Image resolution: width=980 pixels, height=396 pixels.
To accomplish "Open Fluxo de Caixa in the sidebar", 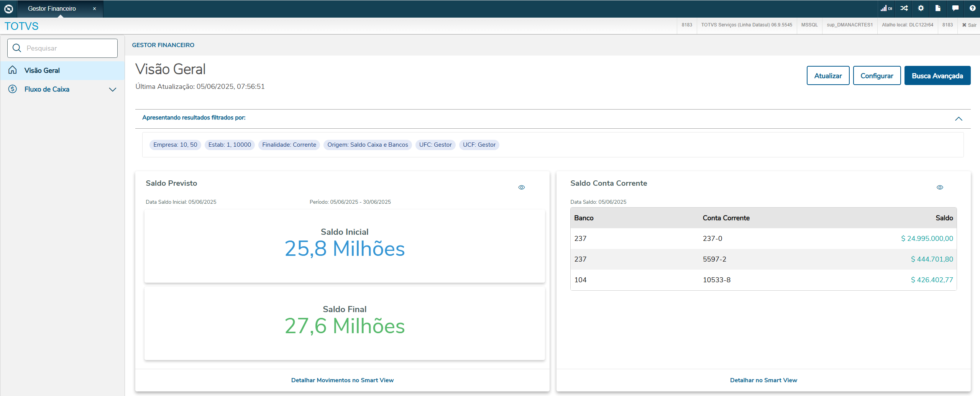I will (x=62, y=89).
